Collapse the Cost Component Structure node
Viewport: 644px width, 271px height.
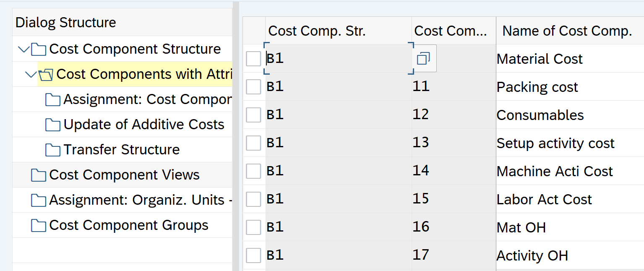click(24, 50)
